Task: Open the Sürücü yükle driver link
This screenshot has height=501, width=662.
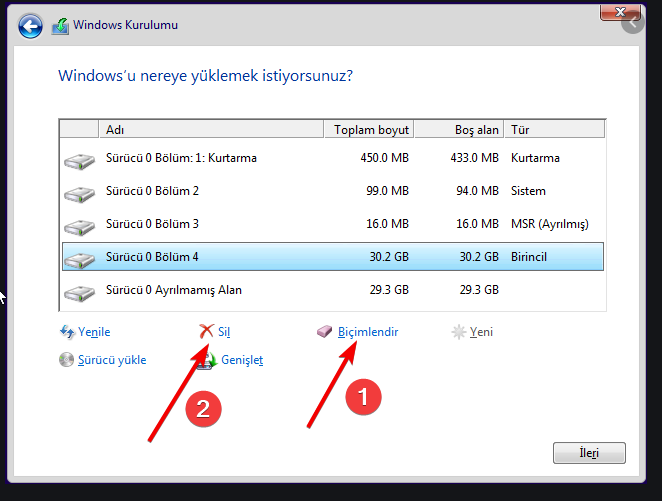Action: click(112, 360)
